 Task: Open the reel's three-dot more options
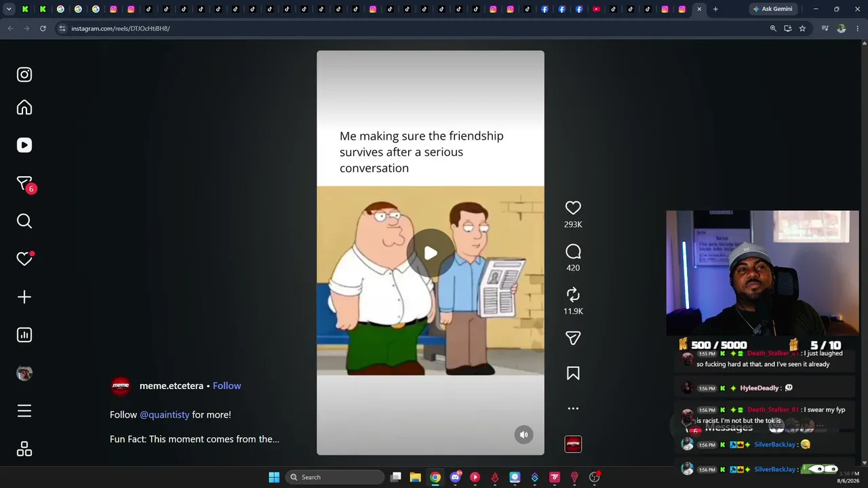pos(573,409)
